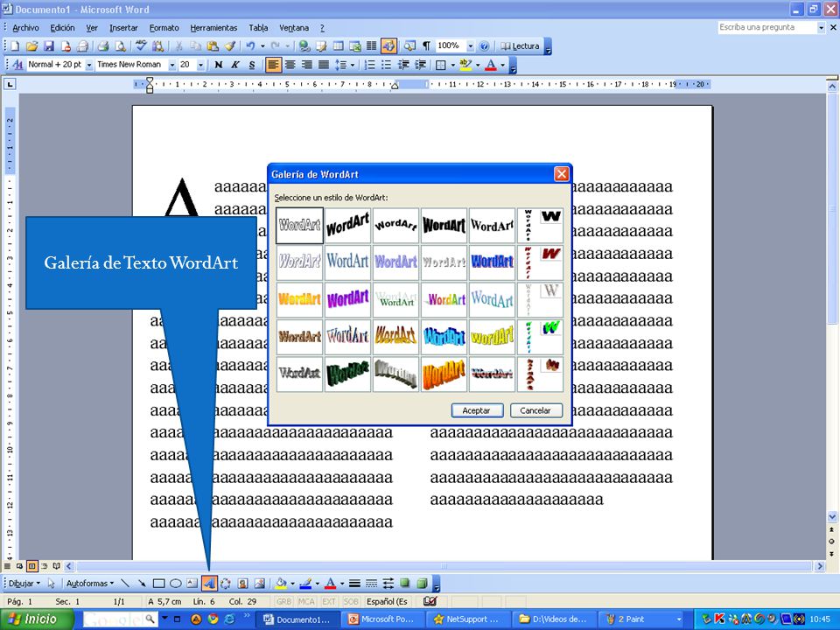Screen dimensions: 840x630
Task: Click the Insert Table icon
Action: click(338, 46)
